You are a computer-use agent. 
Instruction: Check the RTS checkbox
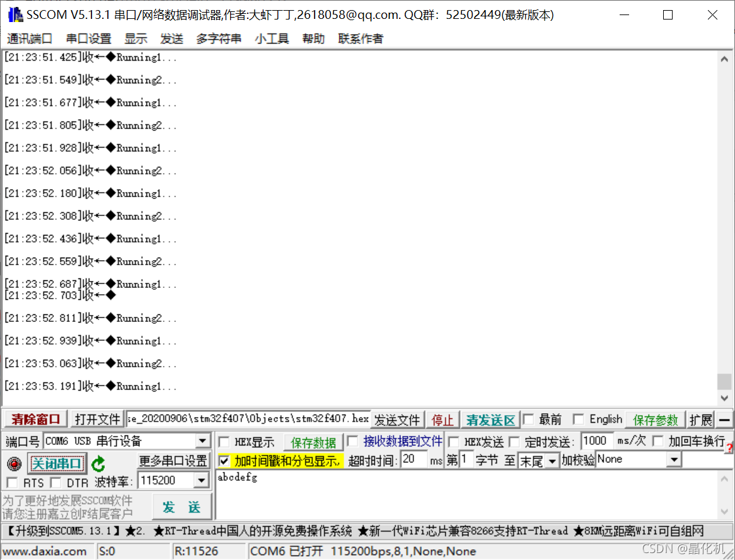(x=11, y=481)
